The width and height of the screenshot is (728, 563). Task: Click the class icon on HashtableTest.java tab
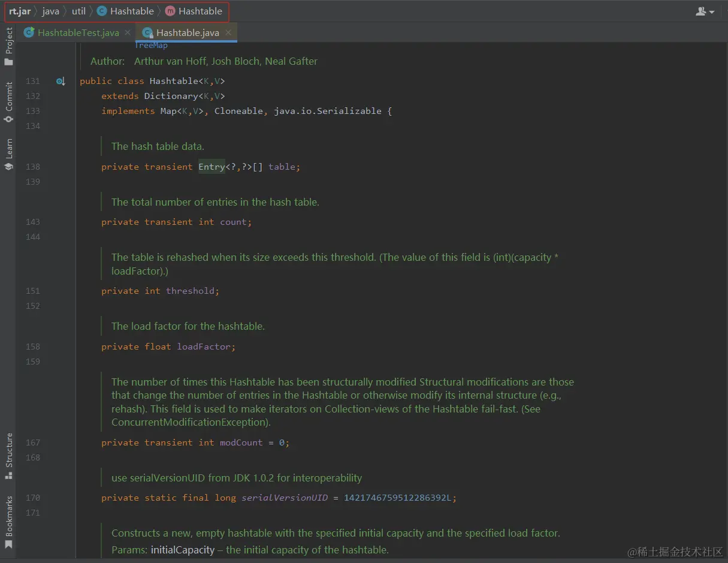coord(29,33)
